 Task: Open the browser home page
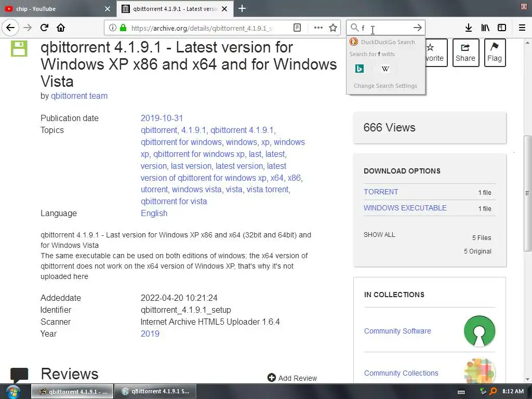(61, 28)
